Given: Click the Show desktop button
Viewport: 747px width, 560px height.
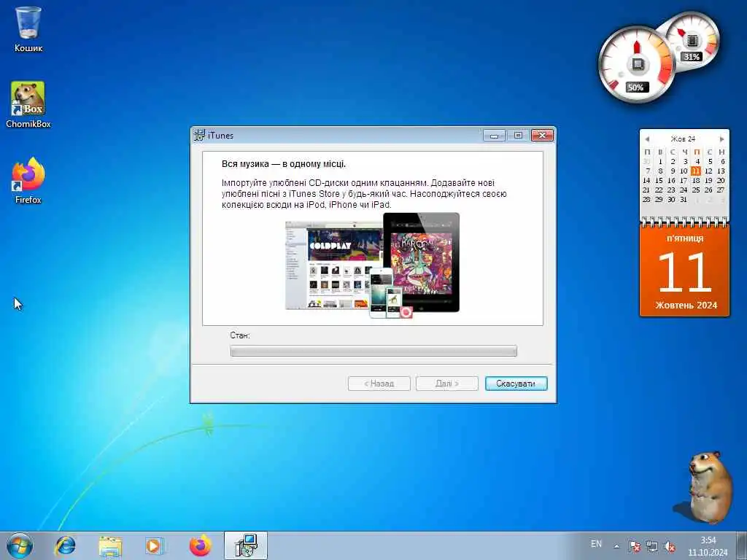Looking at the screenshot, I should [x=742, y=545].
